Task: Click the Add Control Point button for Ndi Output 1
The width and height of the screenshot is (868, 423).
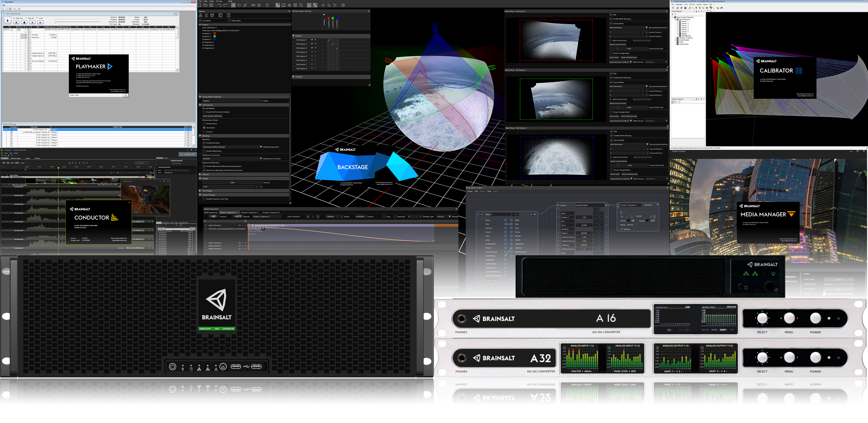Action: [x=618, y=40]
